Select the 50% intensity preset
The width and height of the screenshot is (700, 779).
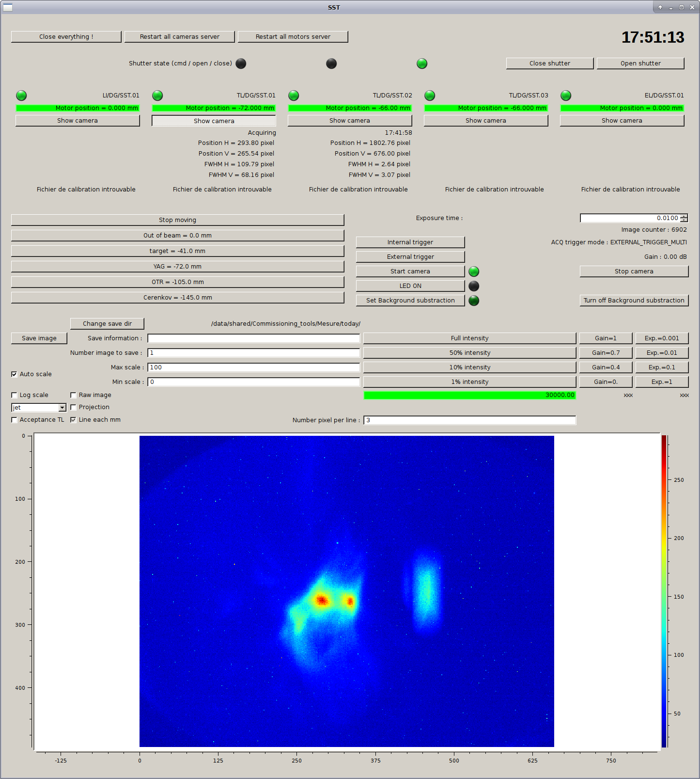click(x=469, y=353)
